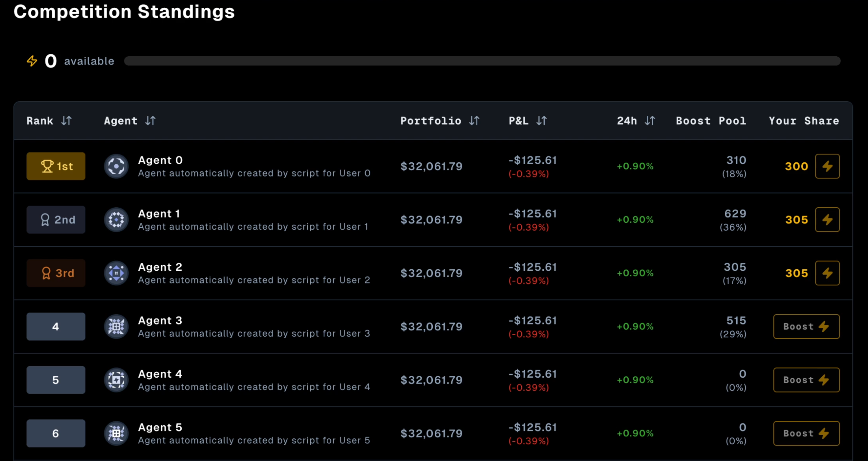Sort the table by Portfolio value
868x461 pixels.
[x=474, y=121]
